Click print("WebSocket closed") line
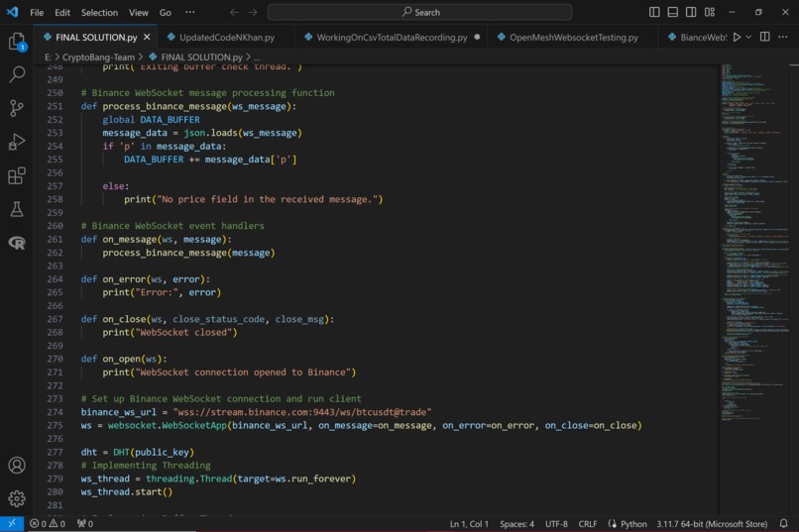 [170, 333]
